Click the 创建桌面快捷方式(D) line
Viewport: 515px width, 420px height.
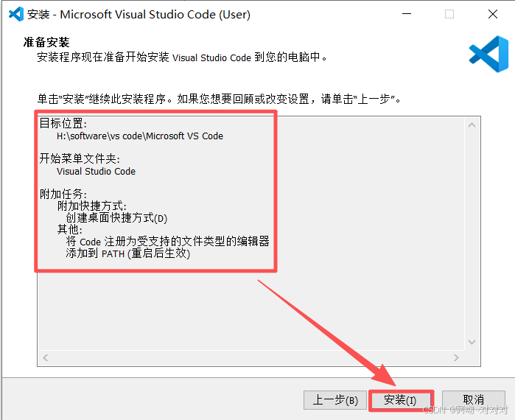[x=116, y=218]
